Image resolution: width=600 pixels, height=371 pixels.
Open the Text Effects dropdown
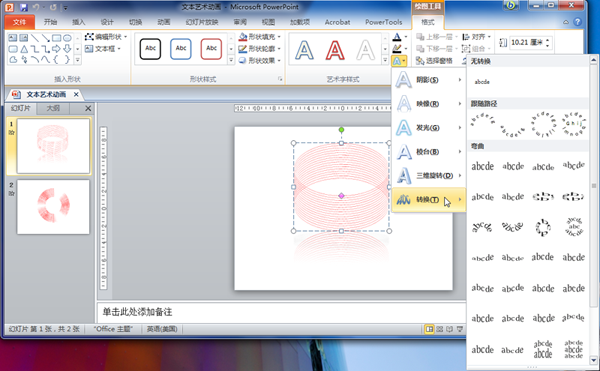(x=399, y=60)
